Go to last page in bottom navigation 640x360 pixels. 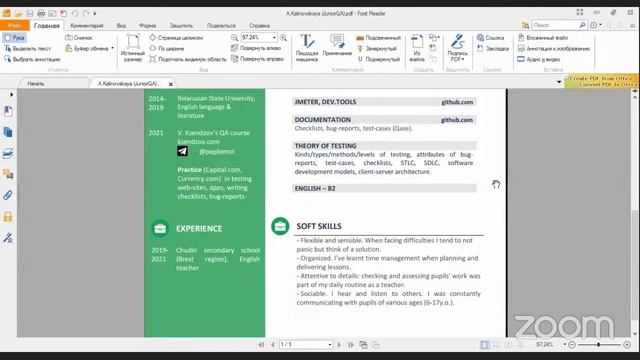click(351, 345)
